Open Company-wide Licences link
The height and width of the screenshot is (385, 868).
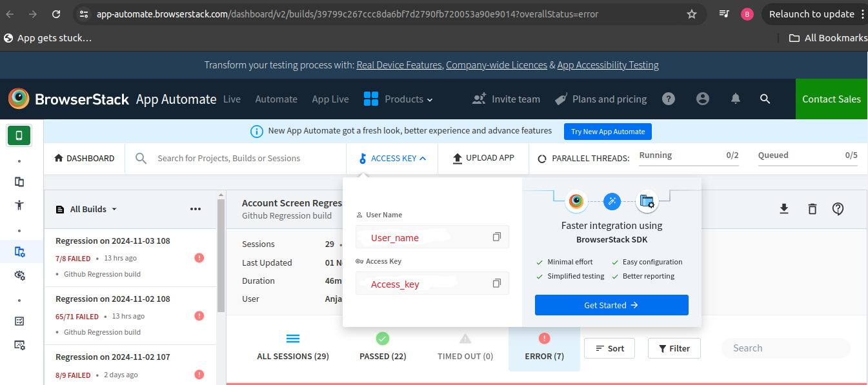pos(496,65)
